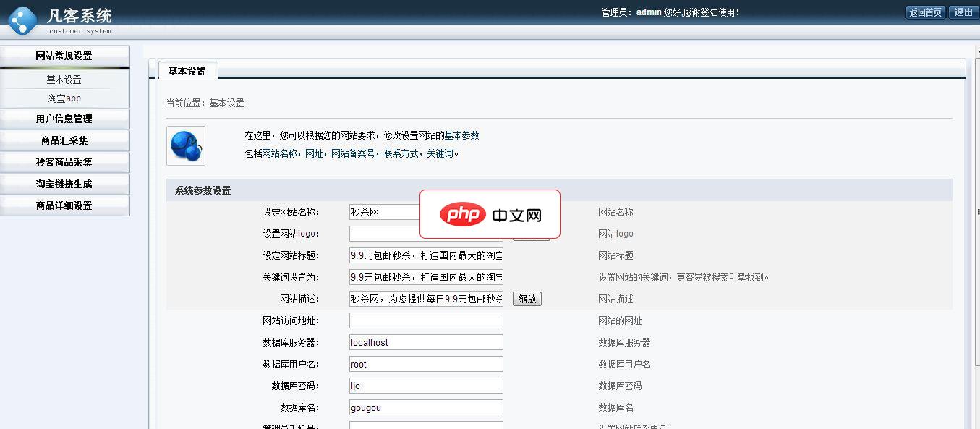
Task: Click the 返回首页 button
Action: pos(924,12)
